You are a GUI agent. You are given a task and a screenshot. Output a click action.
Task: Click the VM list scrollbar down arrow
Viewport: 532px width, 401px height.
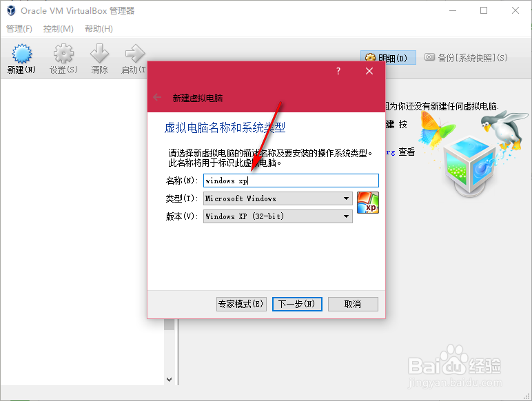tap(170, 379)
